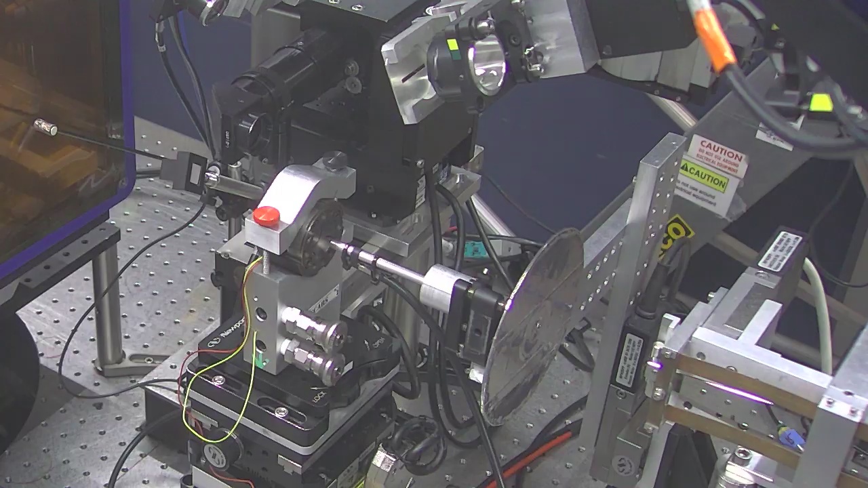Click the red cap on the aluminum mount

coord(267,216)
